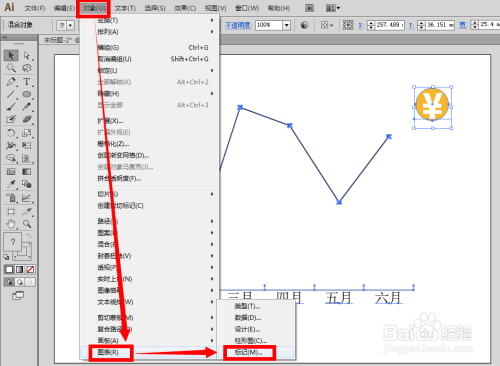Select the Ellipse shape tool
The image size is (500, 366).
(x=27, y=94)
